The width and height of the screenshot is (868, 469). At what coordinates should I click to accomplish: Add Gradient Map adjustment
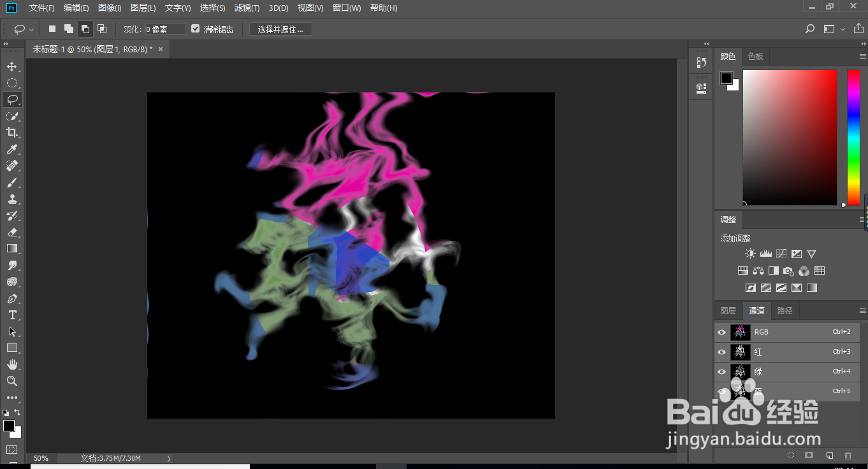(x=811, y=288)
